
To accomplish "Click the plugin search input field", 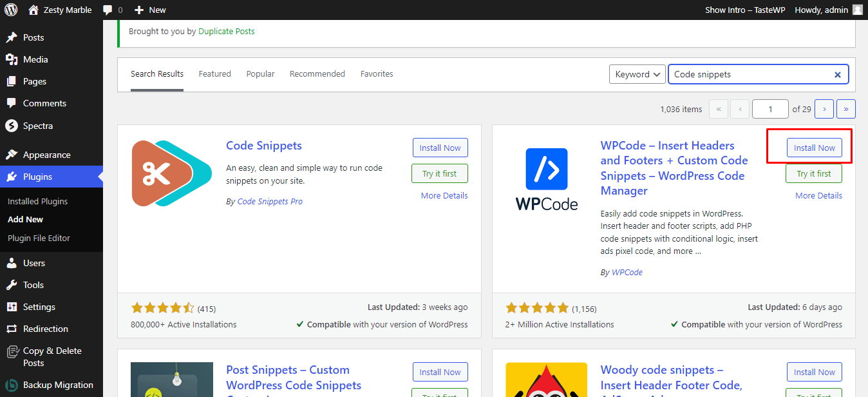I will (x=759, y=74).
